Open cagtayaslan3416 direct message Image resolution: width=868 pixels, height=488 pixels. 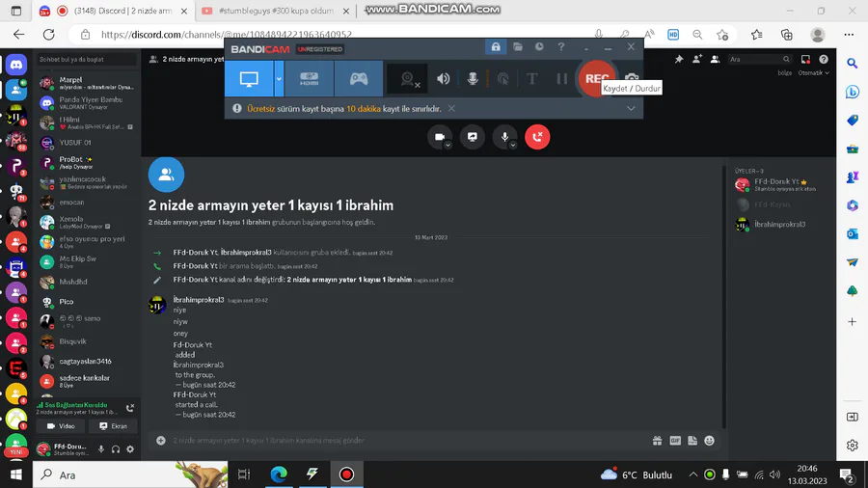[x=88, y=362]
